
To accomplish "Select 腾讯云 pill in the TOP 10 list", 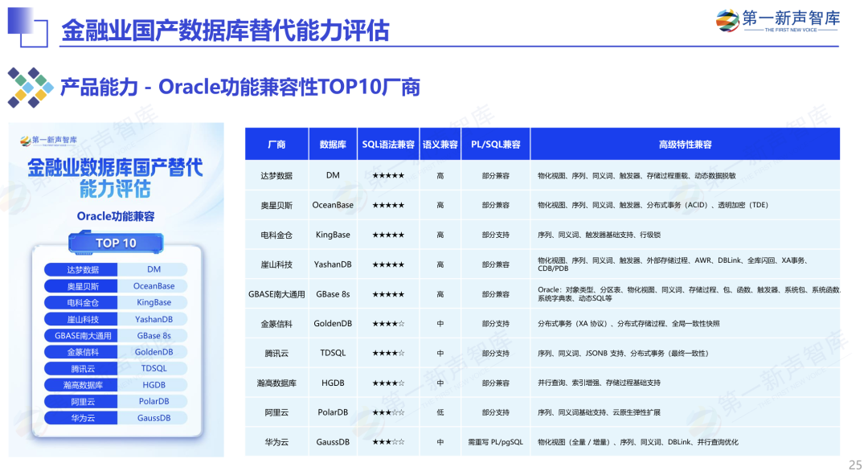I will pos(81,368).
